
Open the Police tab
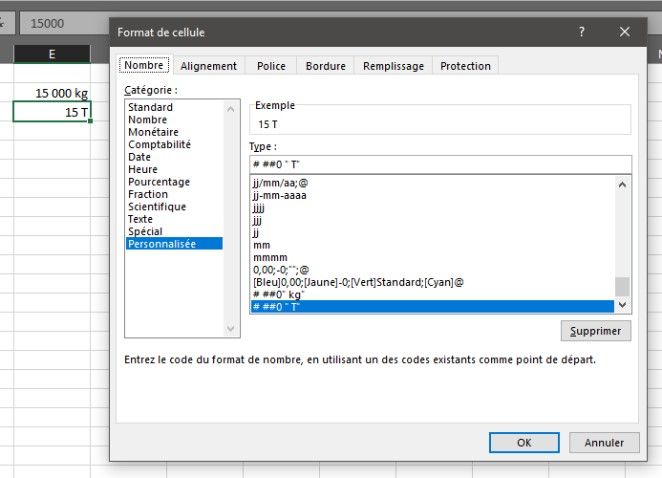coord(271,66)
